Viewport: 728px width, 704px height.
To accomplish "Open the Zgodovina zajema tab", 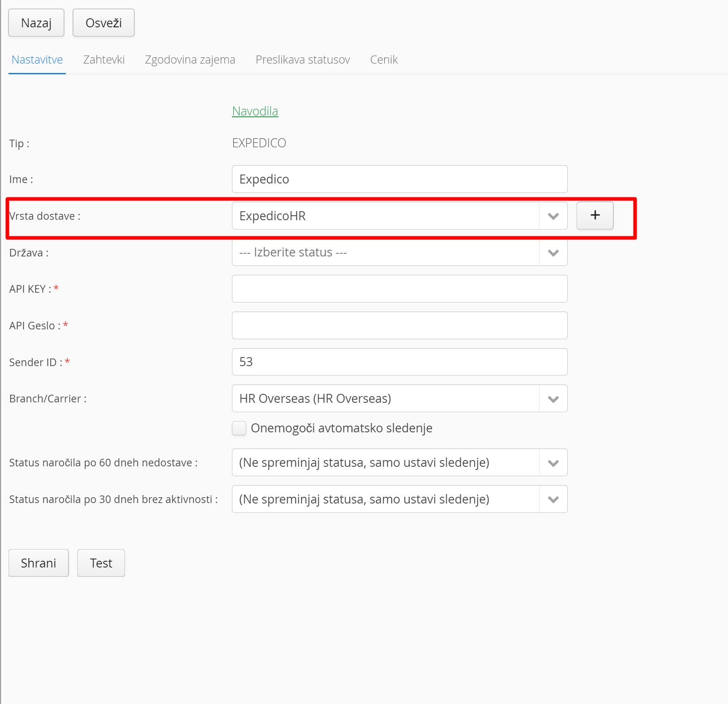I will pos(190,60).
